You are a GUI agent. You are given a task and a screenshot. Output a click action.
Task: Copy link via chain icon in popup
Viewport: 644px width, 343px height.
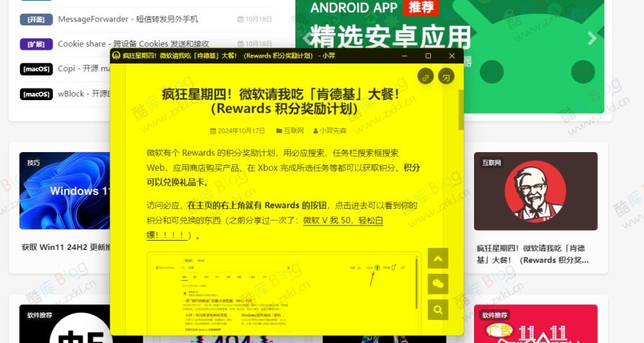(x=426, y=77)
